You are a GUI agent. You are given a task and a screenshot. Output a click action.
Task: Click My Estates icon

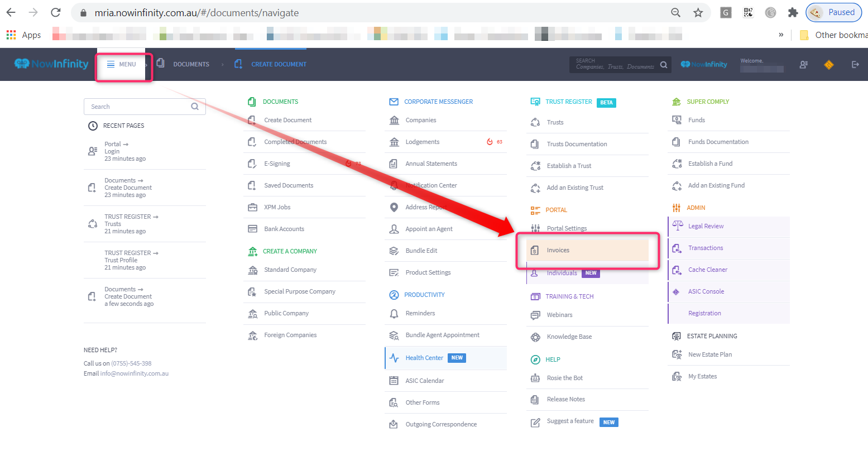[x=677, y=376]
